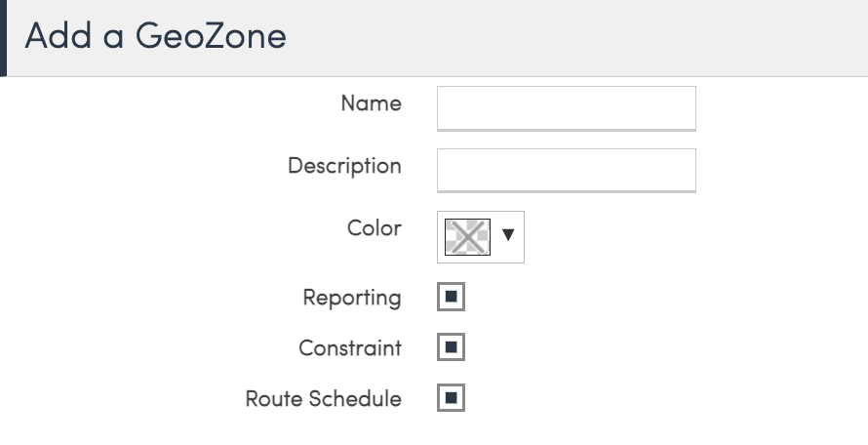Click the Add a GeoZone heading

pos(155,36)
